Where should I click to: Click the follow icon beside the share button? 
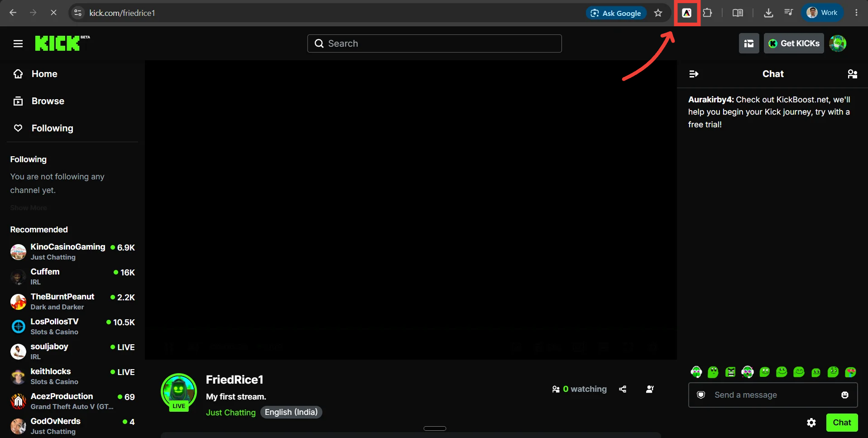point(650,389)
